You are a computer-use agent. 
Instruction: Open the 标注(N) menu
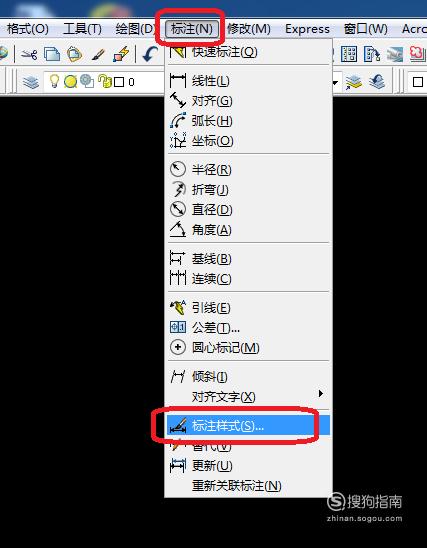[x=192, y=29]
